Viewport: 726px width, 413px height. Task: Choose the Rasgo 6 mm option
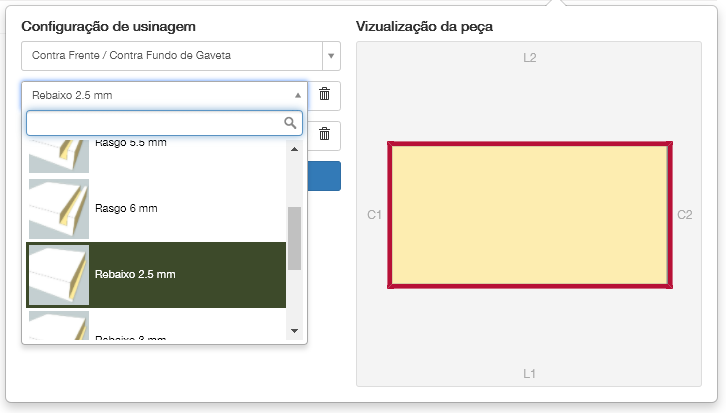pyautogui.click(x=156, y=209)
